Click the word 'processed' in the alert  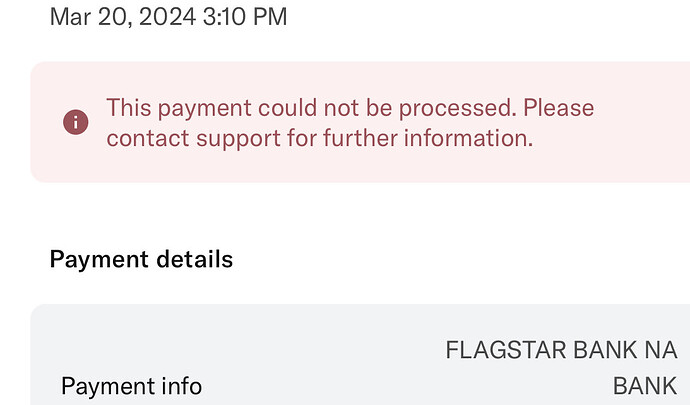(457, 109)
